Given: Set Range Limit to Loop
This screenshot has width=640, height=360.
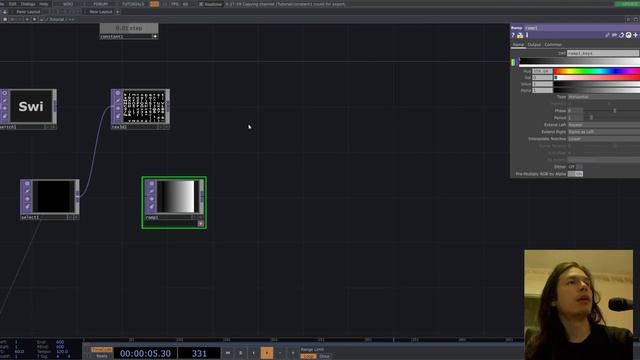Looking at the screenshot, I should (x=308, y=356).
